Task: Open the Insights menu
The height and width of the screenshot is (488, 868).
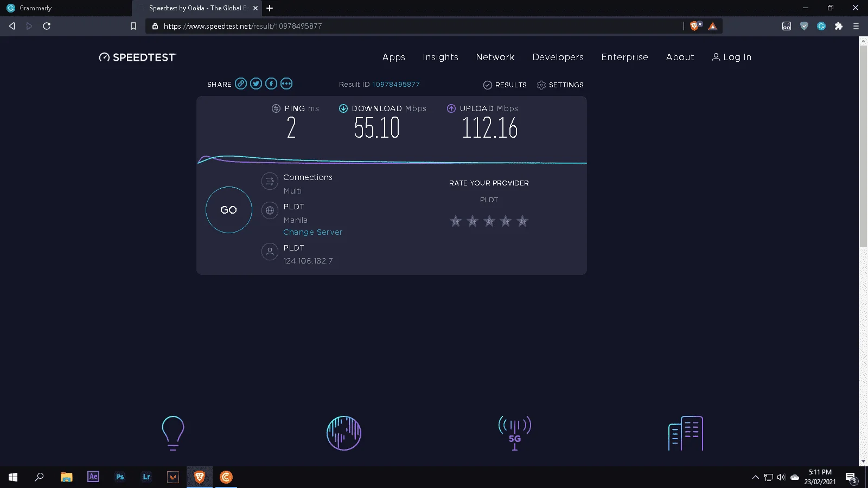Action: (441, 57)
